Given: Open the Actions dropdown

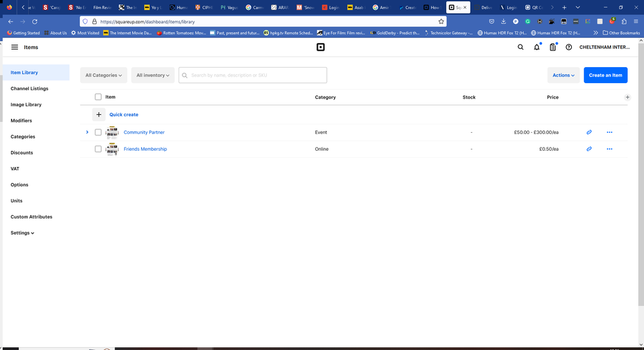Looking at the screenshot, I should [563, 75].
